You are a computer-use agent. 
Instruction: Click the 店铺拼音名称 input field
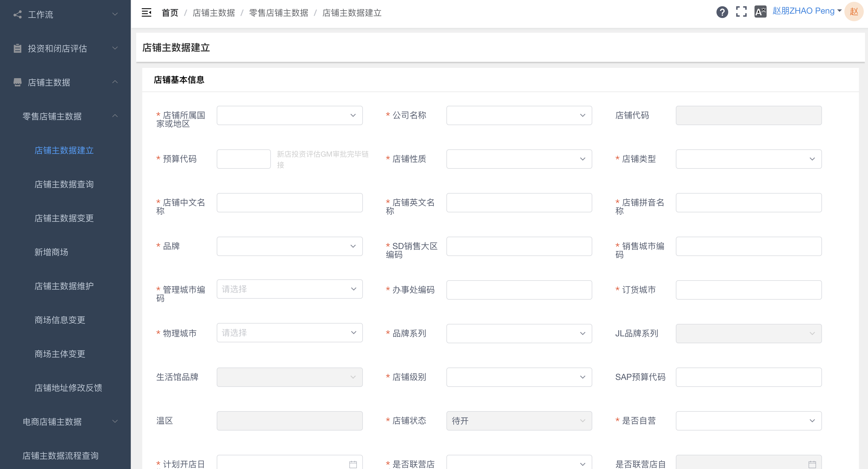[749, 203]
